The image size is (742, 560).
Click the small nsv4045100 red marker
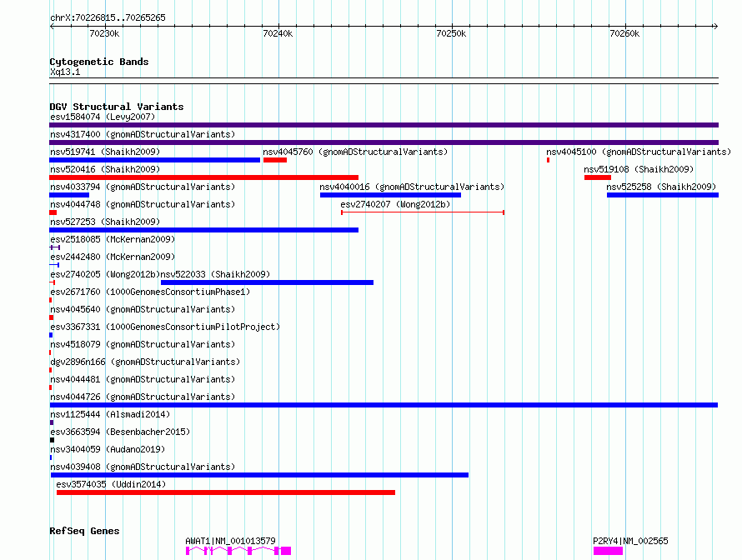(548, 160)
